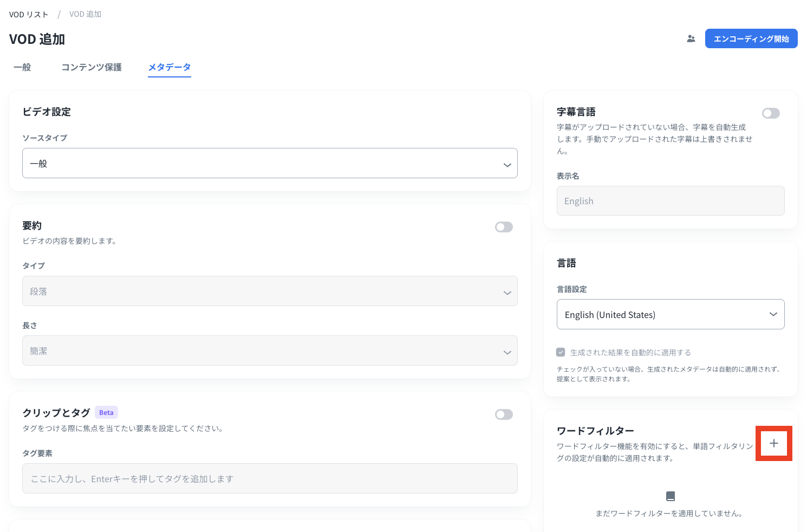Screen dimensions: 807x532
Task: Open the ソースタイプ dropdown
Action: point(270,163)
